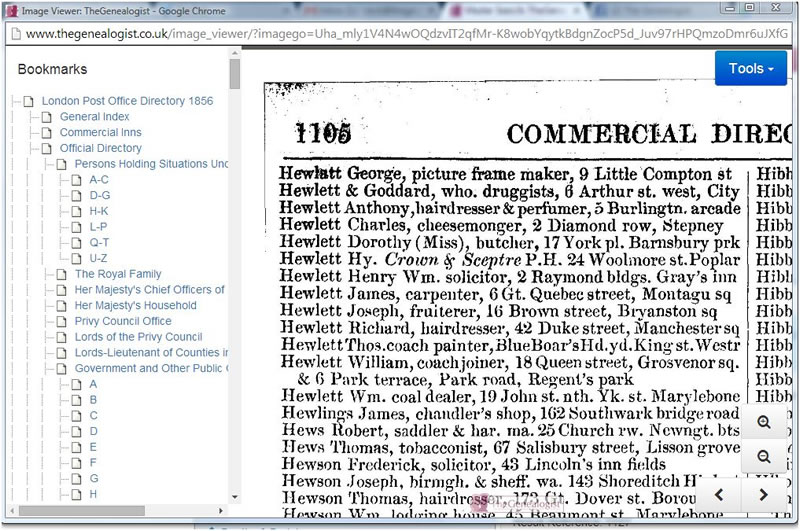Open Lords-Lieutenant of Counties bookmark
Viewport: 800px width, 531px height.
pyautogui.click(x=151, y=353)
